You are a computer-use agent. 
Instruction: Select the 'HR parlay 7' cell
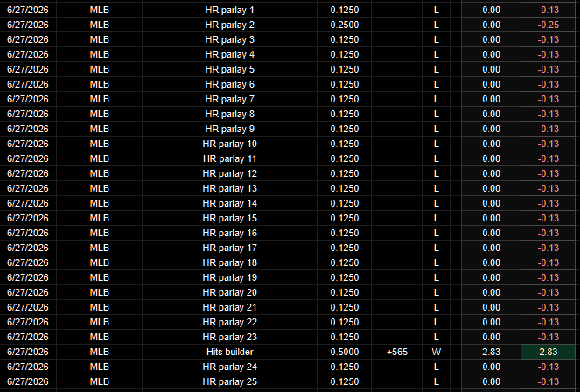tap(229, 99)
